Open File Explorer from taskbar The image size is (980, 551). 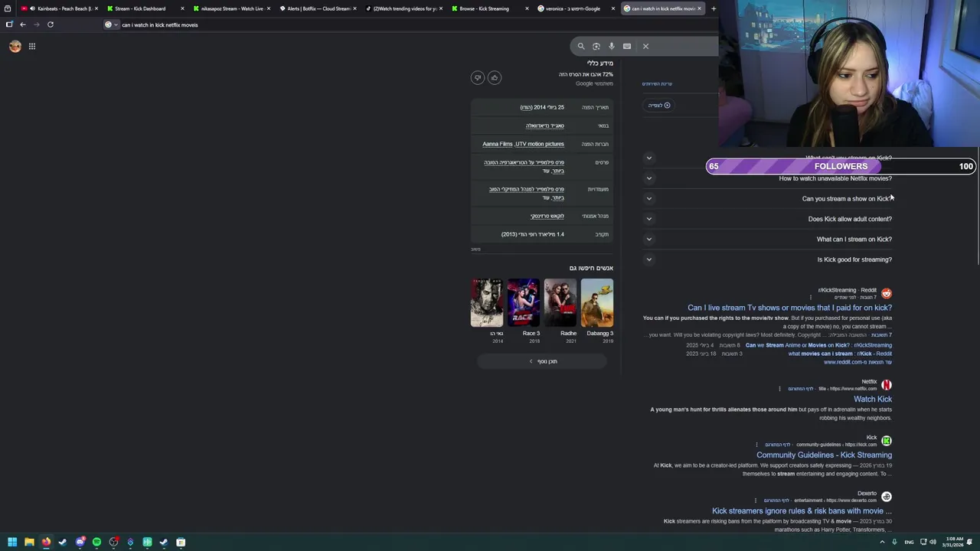[x=29, y=542]
